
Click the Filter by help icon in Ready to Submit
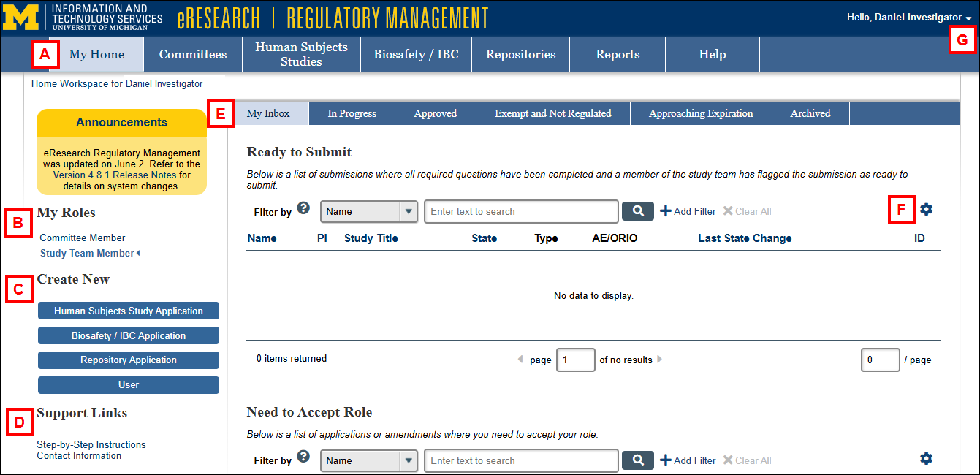click(x=304, y=208)
